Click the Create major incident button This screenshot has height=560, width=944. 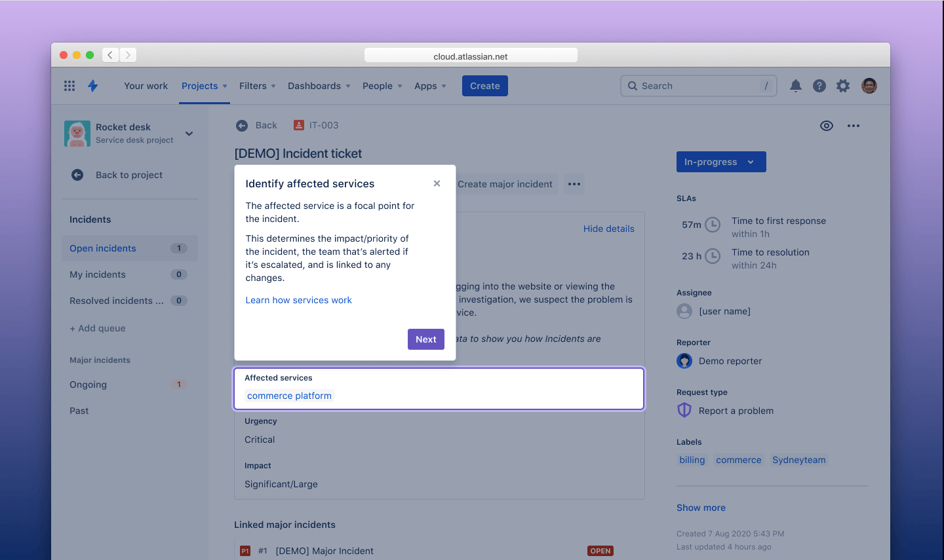[505, 184]
